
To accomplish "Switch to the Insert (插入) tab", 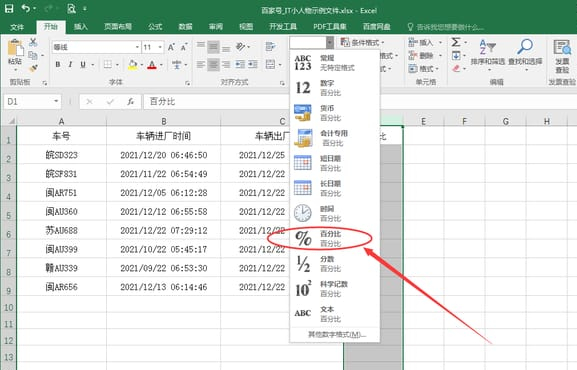I will coord(81,27).
